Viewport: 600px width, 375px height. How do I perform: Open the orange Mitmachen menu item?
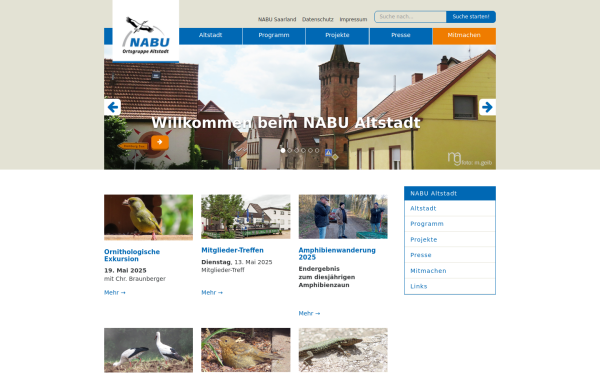pyautogui.click(x=464, y=36)
